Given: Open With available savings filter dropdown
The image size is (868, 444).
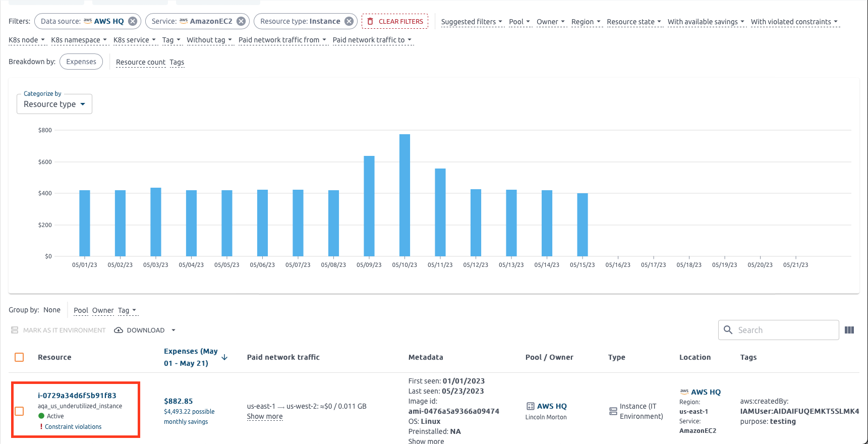Looking at the screenshot, I should (706, 22).
